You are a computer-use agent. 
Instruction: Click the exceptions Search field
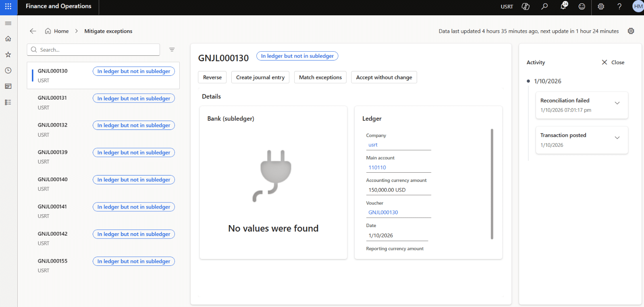coord(97,50)
